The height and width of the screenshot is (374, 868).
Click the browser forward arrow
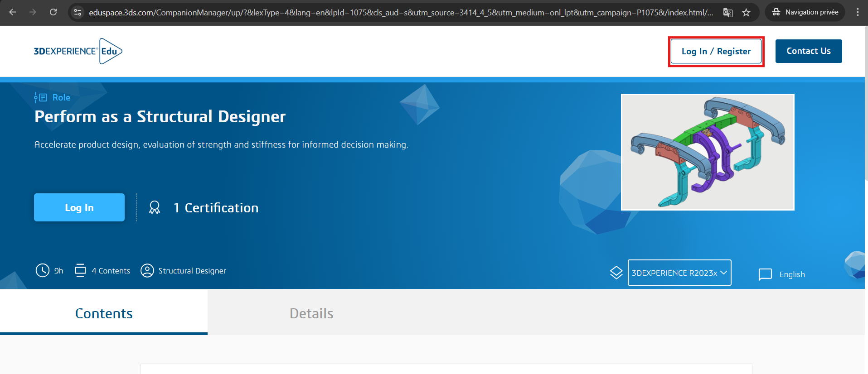point(33,12)
